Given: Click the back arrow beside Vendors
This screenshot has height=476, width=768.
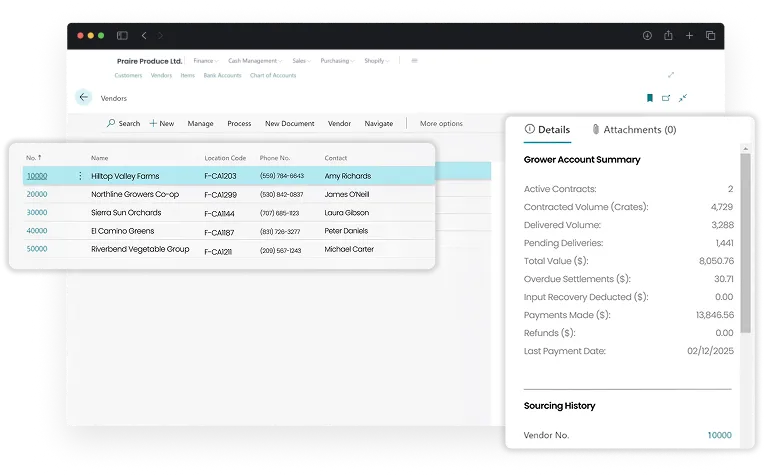Looking at the screenshot, I should click(x=83, y=98).
